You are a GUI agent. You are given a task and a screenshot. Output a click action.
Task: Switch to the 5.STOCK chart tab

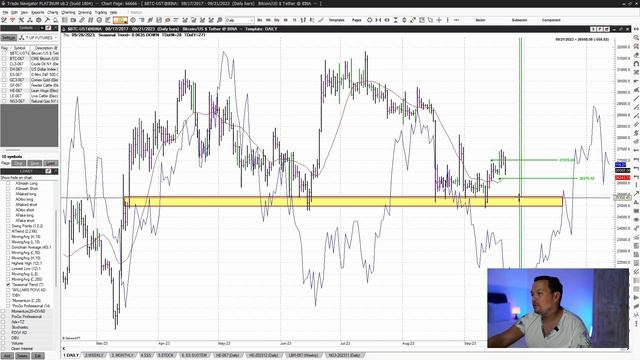(166, 356)
